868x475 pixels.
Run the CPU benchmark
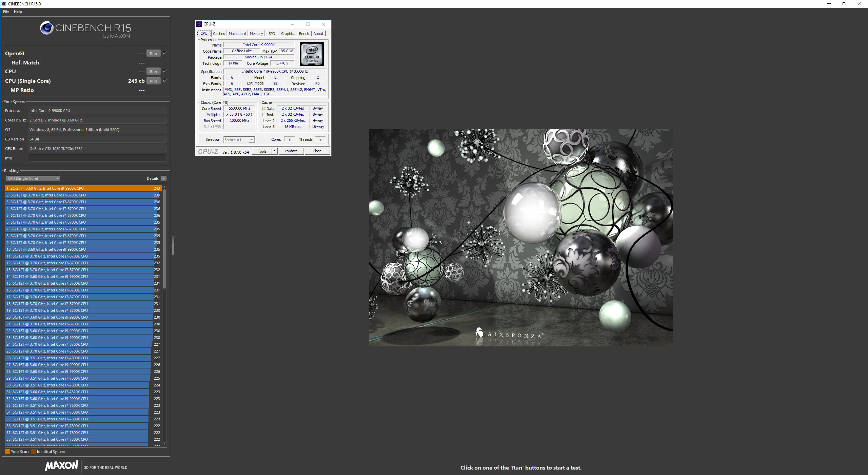(153, 72)
